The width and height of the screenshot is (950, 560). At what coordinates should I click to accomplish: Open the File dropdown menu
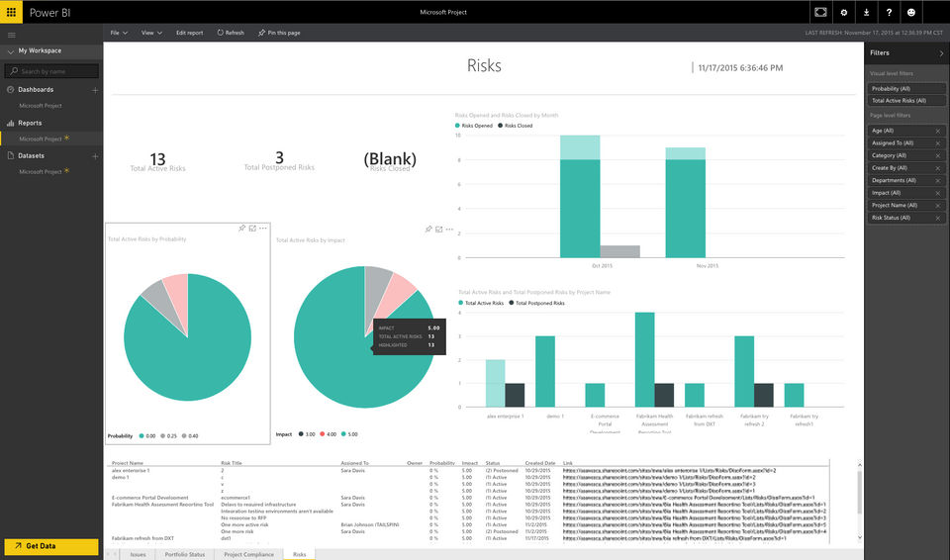(x=119, y=33)
